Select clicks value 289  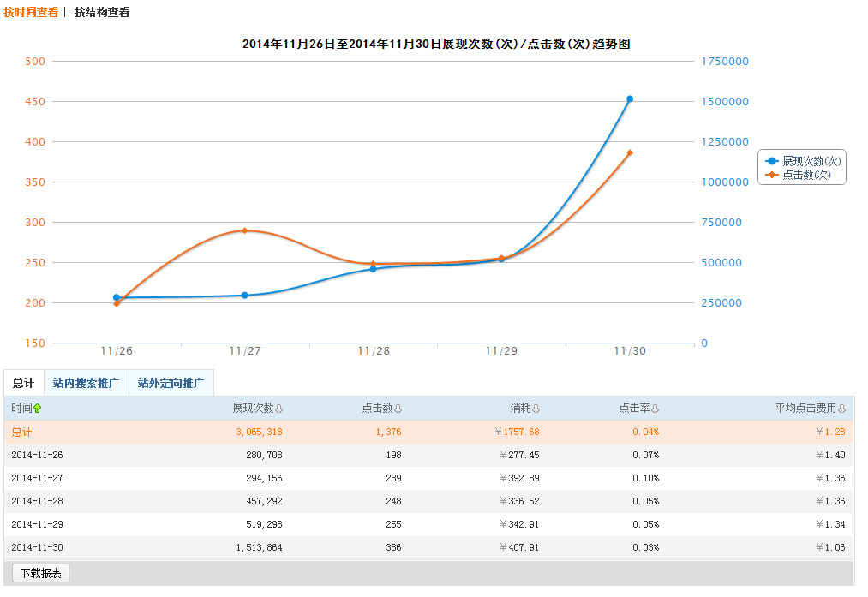pyautogui.click(x=393, y=479)
